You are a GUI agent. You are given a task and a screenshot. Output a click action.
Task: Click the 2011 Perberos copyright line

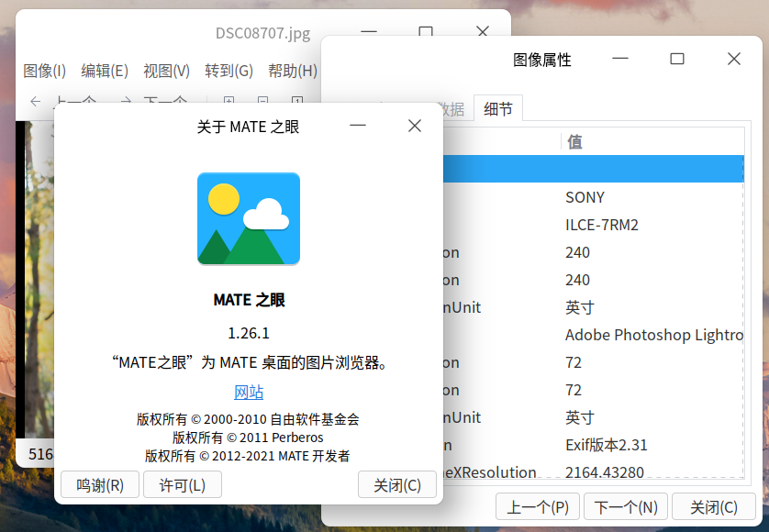[x=248, y=438]
